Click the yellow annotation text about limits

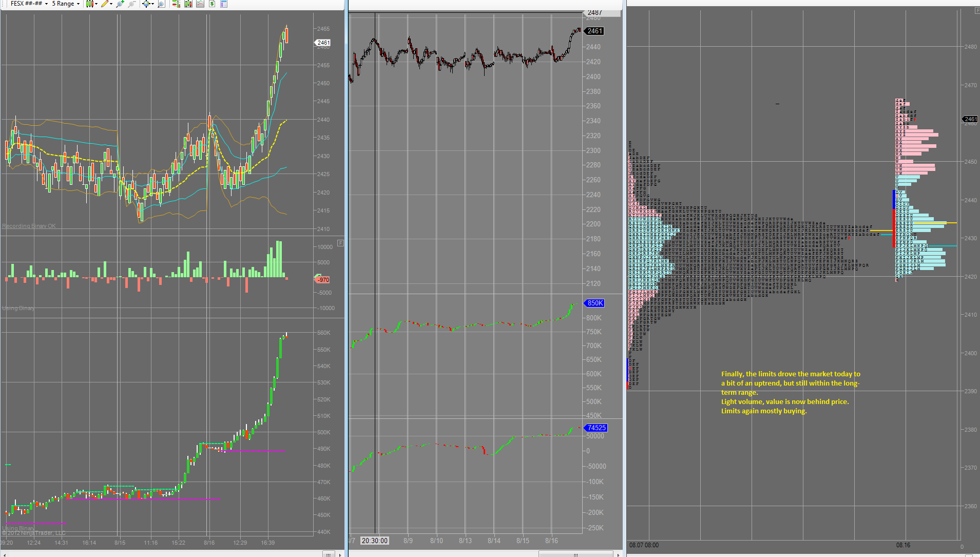point(791,393)
